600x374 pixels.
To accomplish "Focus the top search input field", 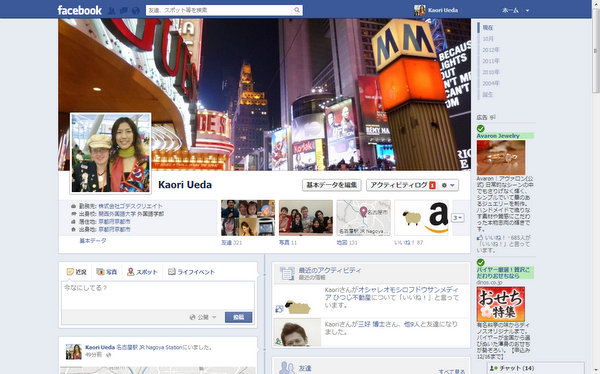I will coord(219,10).
